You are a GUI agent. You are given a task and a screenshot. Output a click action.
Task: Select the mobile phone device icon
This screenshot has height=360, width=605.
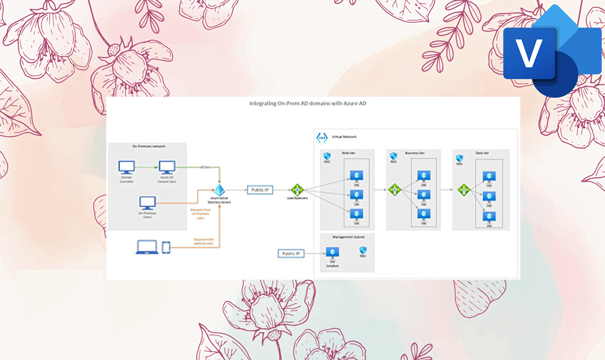pyautogui.click(x=166, y=247)
